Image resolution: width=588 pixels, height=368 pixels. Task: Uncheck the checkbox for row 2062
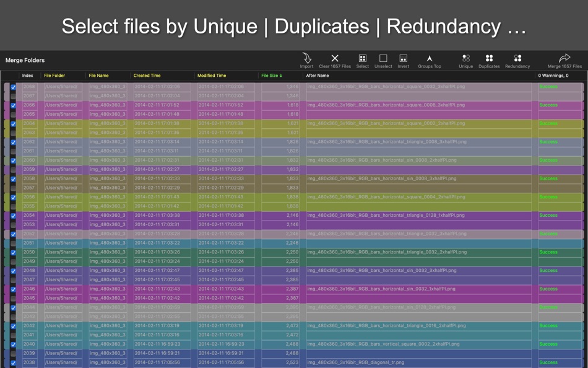tap(13, 142)
